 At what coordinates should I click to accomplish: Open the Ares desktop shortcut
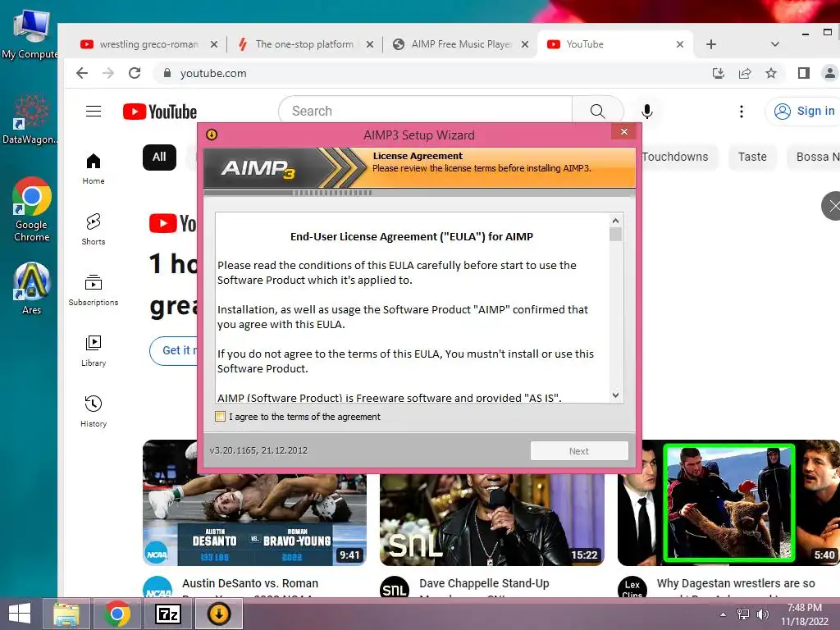coord(32,288)
